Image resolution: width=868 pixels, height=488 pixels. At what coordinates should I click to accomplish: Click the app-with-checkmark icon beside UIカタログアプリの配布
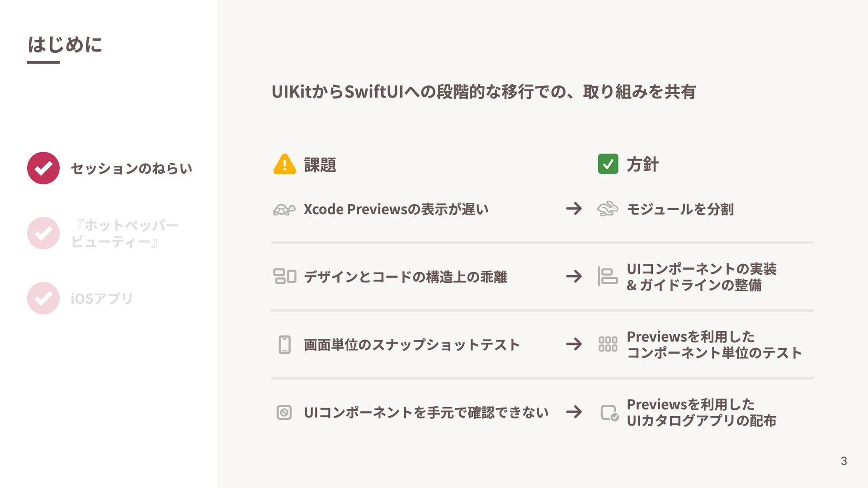pos(609,413)
